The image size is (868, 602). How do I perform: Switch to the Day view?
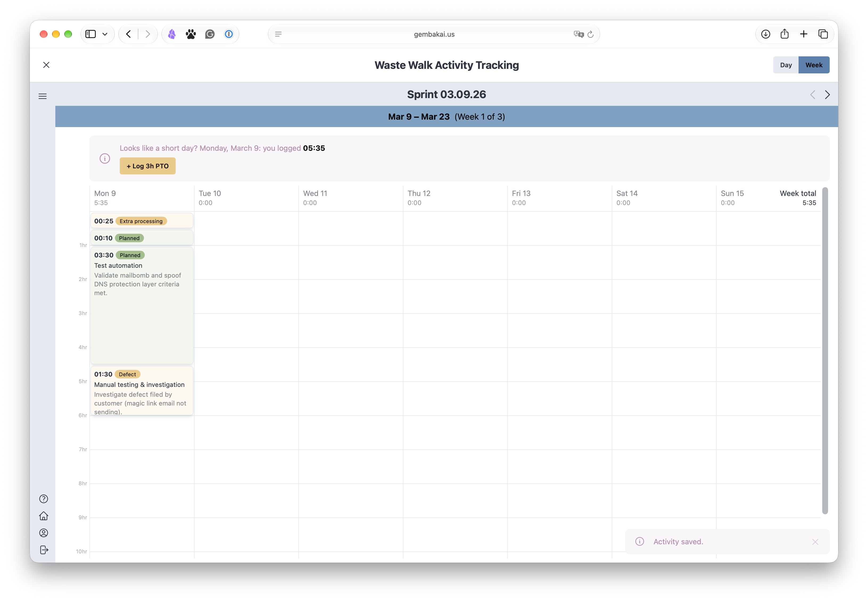tap(786, 65)
